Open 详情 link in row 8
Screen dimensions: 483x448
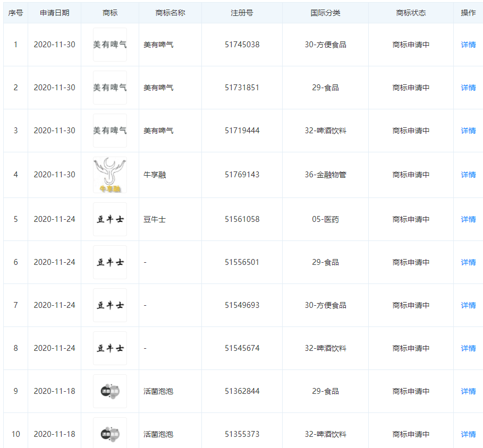pyautogui.click(x=468, y=348)
